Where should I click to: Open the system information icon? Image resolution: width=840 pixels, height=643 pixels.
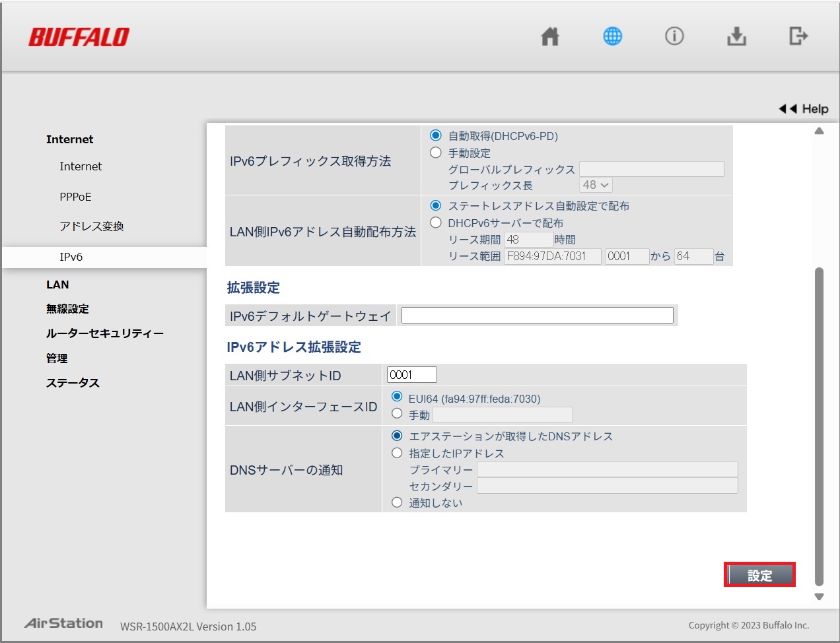[x=674, y=36]
